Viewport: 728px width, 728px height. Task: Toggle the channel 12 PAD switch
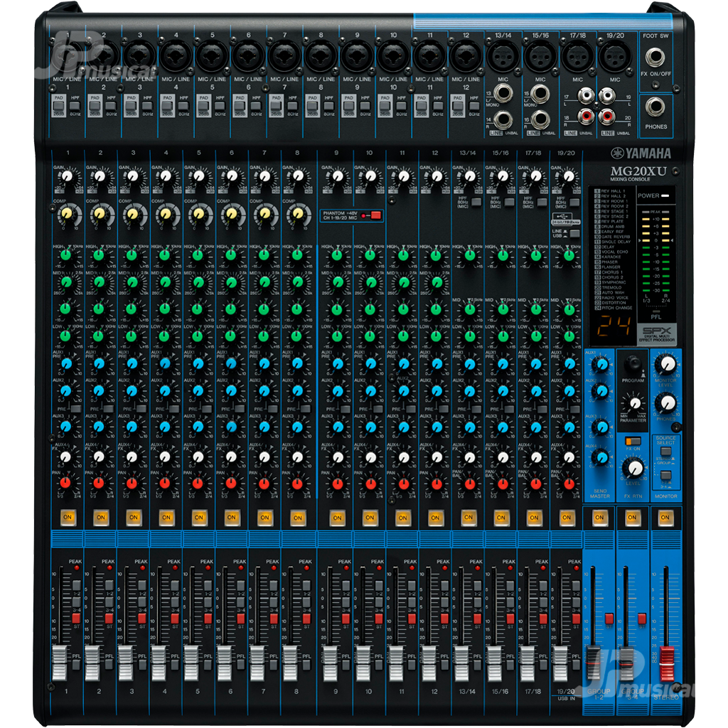coord(458,107)
